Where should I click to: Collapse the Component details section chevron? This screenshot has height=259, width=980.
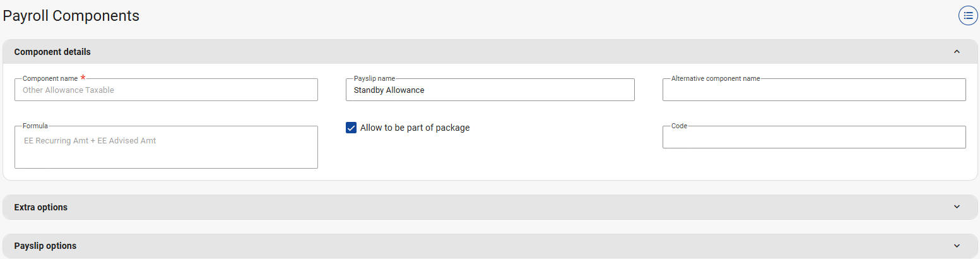pyautogui.click(x=957, y=52)
